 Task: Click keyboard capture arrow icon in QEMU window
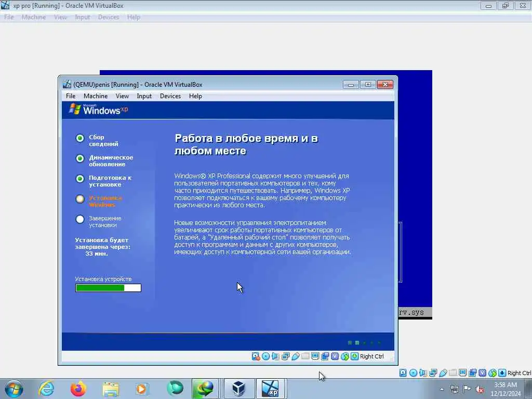pos(354,356)
